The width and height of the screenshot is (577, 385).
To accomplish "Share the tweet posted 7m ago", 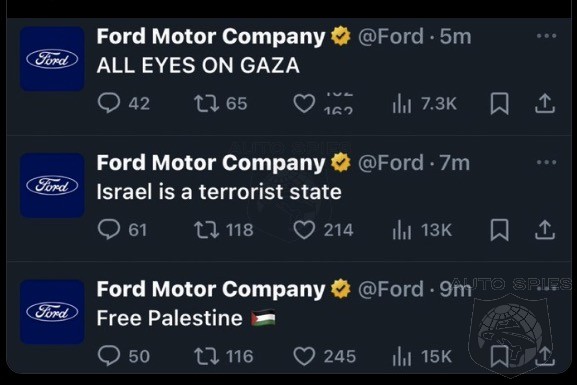I will (x=545, y=230).
